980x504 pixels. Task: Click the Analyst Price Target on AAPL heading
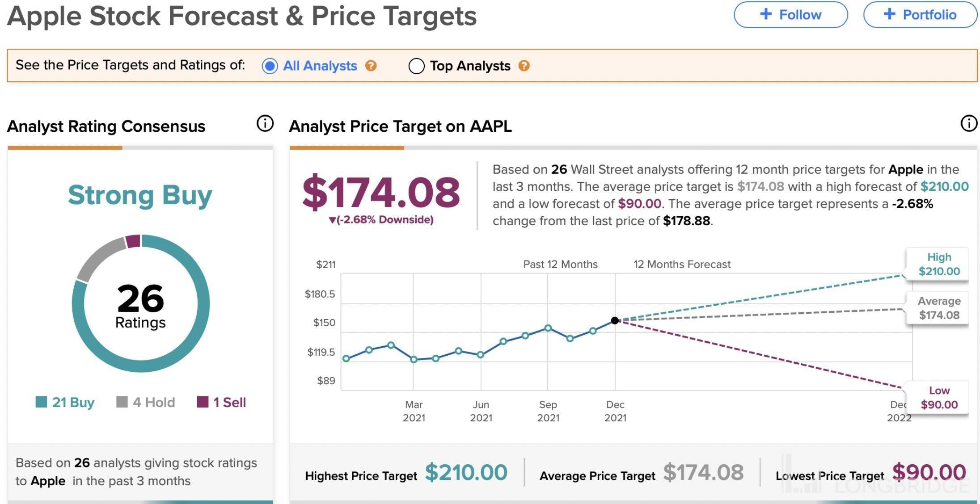point(400,126)
